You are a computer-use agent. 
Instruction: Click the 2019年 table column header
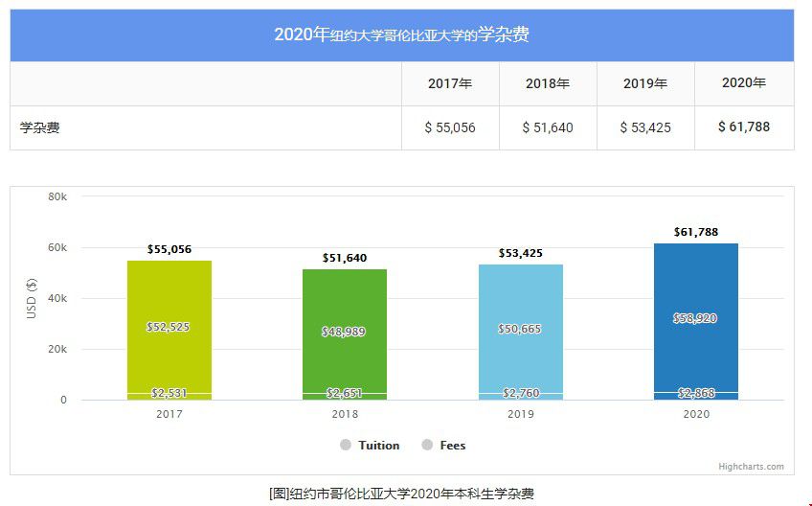click(645, 83)
